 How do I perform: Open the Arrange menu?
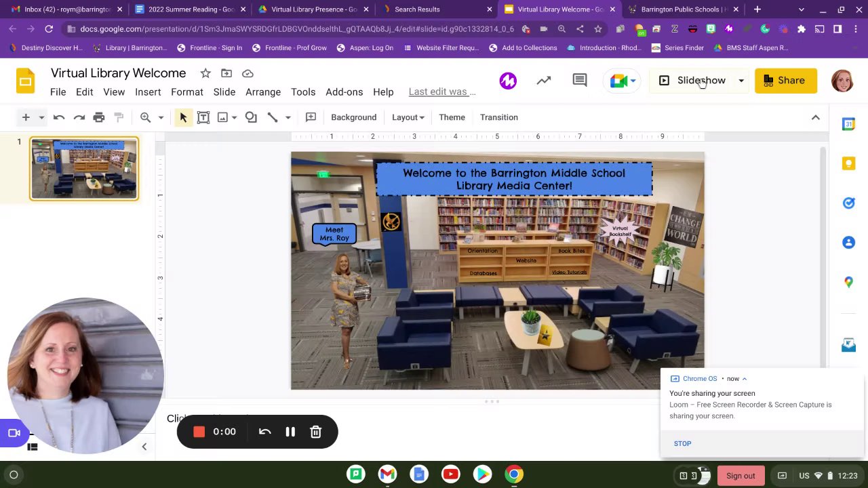pyautogui.click(x=262, y=92)
